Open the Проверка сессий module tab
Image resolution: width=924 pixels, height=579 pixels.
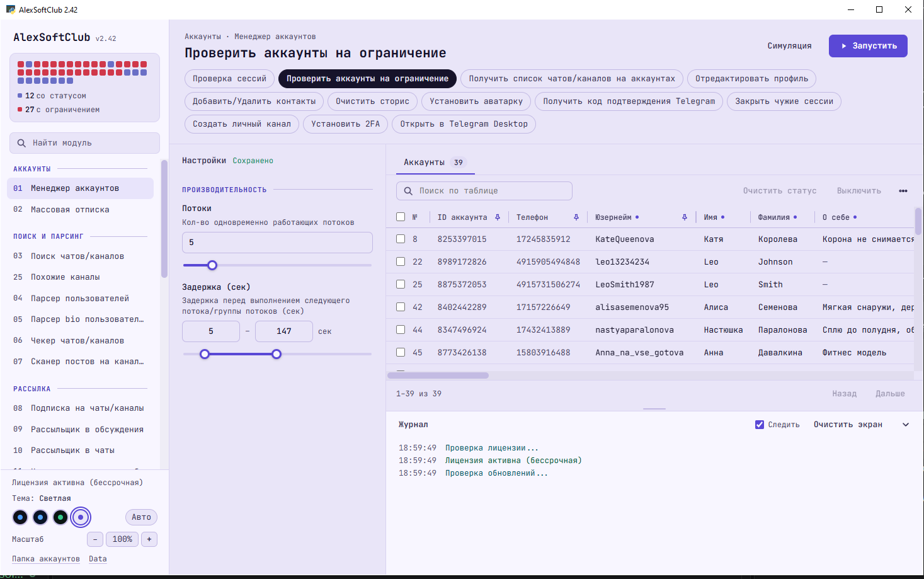(x=229, y=79)
